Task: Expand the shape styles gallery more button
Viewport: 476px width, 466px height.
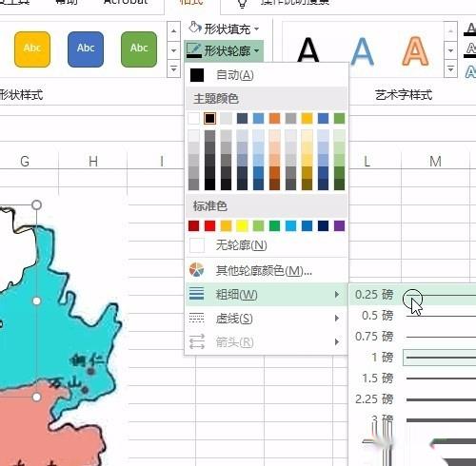Action: tap(173, 68)
